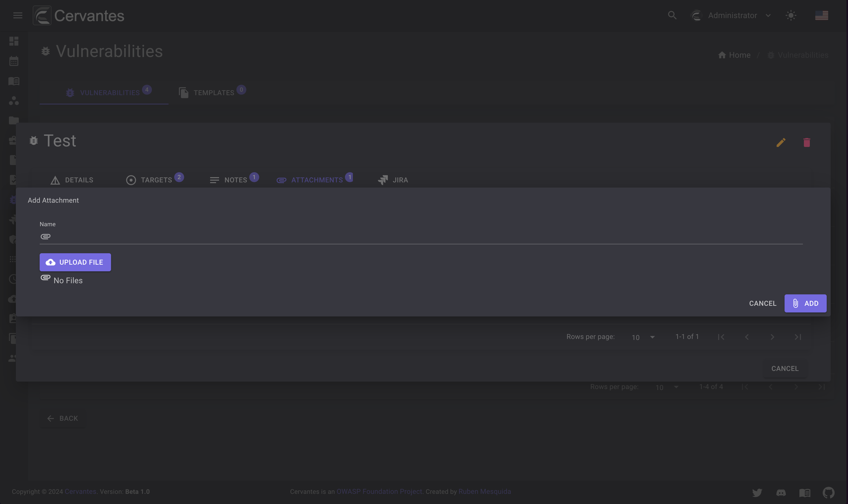Open OWASP Foundation Project link
This screenshot has width=848, height=504.
coord(379,491)
